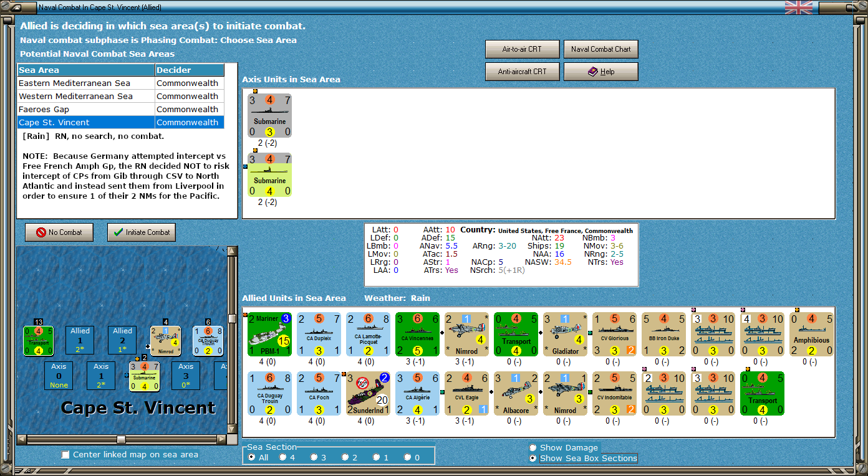Select the Eastern Mediterranean Sea row

pos(121,83)
